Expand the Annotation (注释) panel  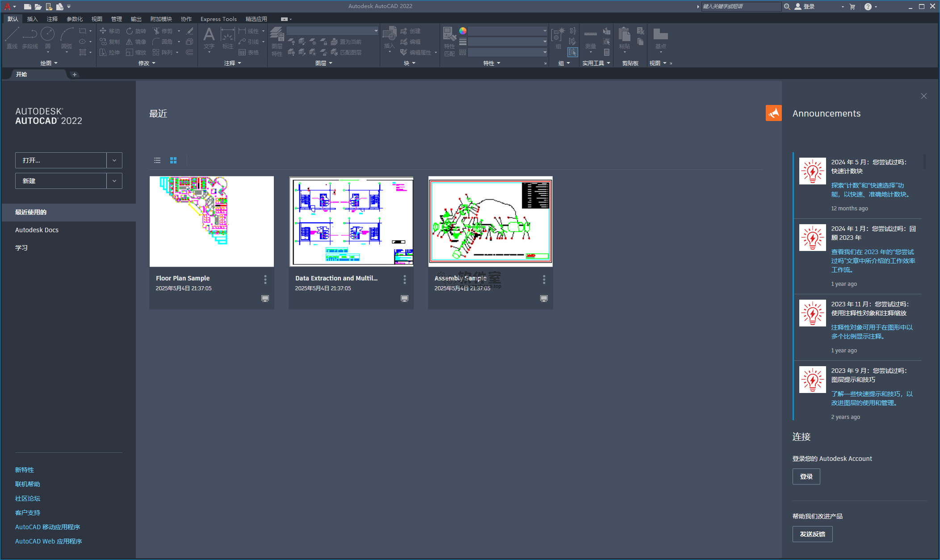pyautogui.click(x=233, y=63)
